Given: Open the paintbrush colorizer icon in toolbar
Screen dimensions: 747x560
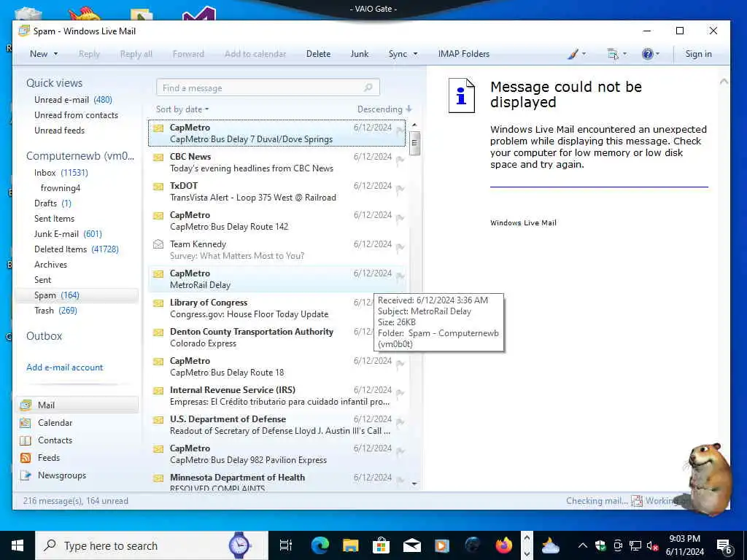Looking at the screenshot, I should click(573, 54).
